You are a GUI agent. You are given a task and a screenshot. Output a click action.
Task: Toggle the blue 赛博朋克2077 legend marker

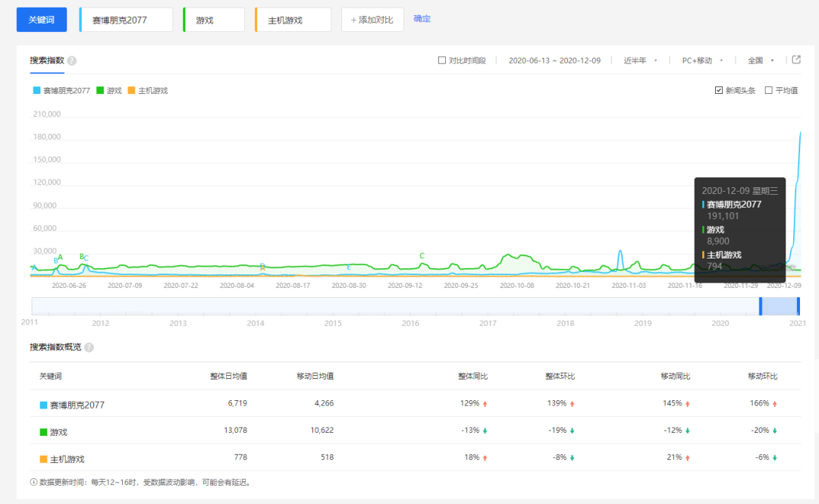coord(36,90)
